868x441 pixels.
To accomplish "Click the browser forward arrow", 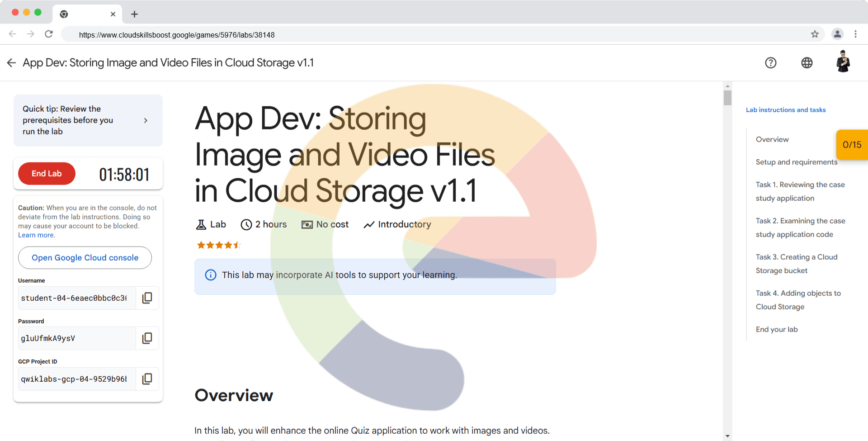I will pyautogui.click(x=30, y=34).
